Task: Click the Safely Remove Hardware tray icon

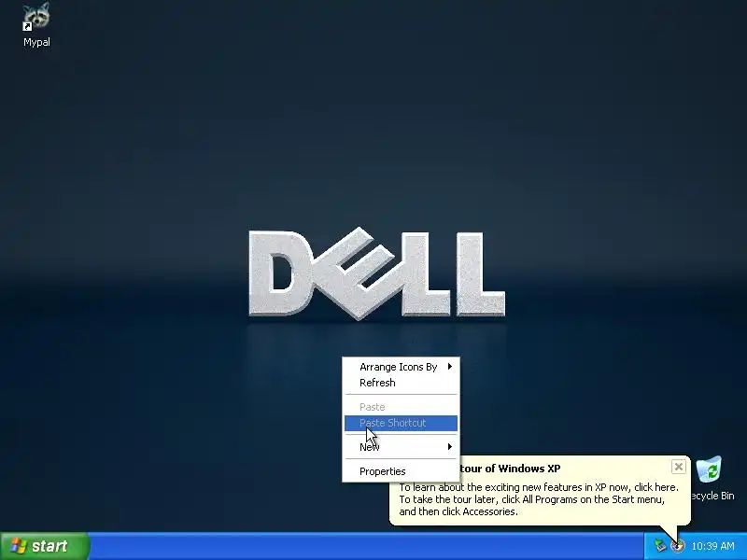Action: (x=660, y=546)
